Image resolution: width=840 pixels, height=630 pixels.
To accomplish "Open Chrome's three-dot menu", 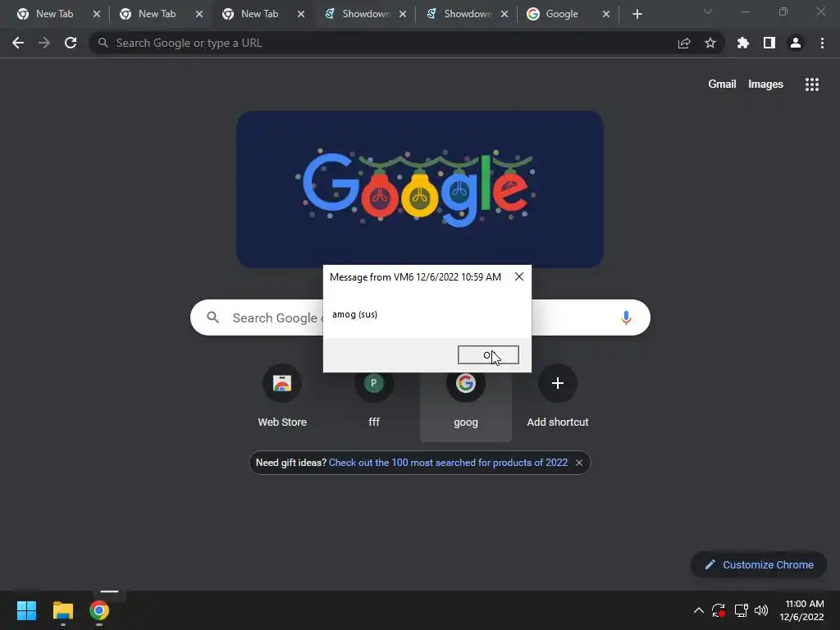I will click(x=822, y=43).
